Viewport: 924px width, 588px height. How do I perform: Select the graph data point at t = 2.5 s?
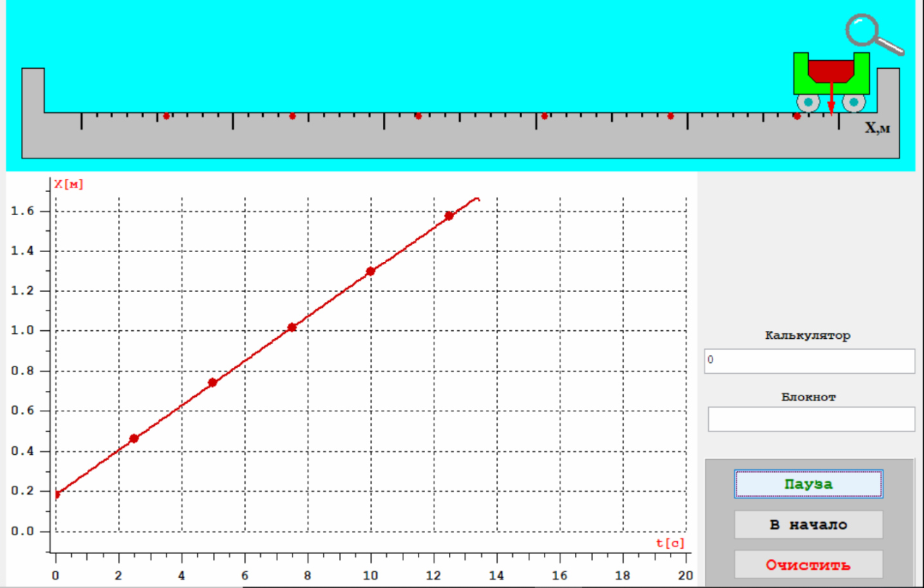tap(134, 438)
